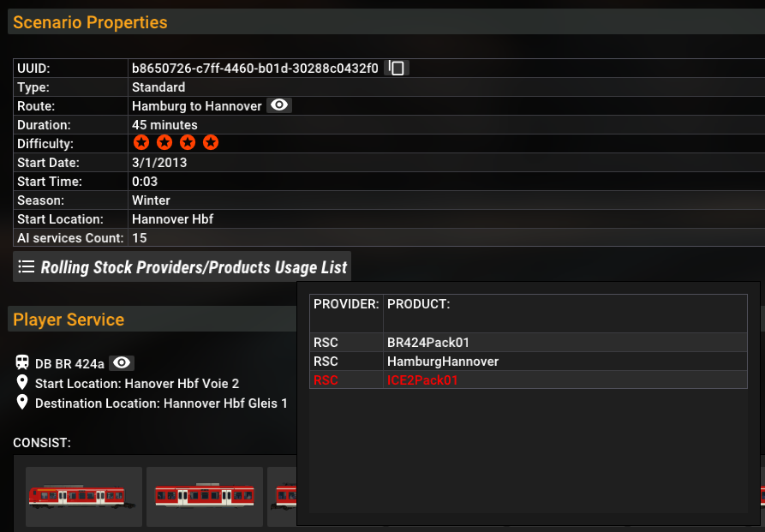This screenshot has height=532, width=765.
Task: Select the BR424Pack01 product row
Action: coord(428,343)
